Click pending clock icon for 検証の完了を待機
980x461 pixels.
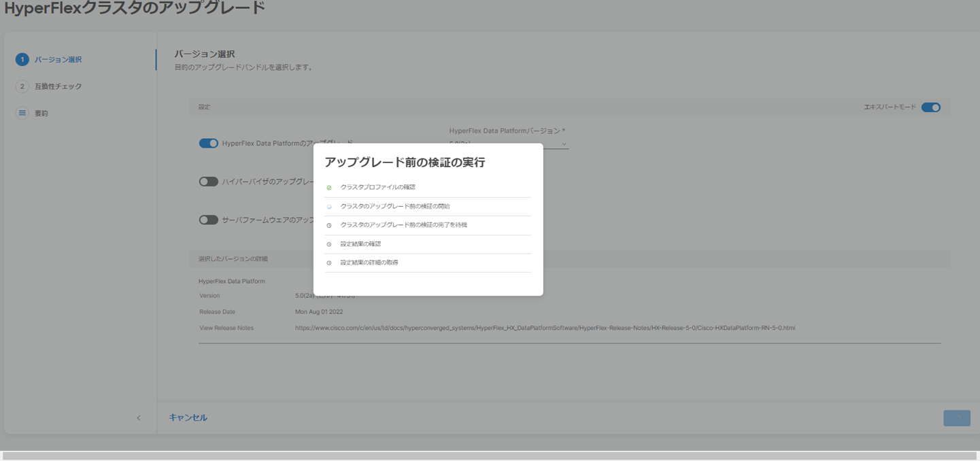pos(329,225)
